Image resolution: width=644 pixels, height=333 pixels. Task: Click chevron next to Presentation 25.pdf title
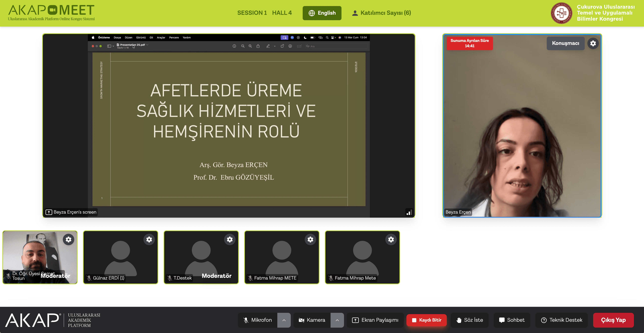click(x=147, y=45)
